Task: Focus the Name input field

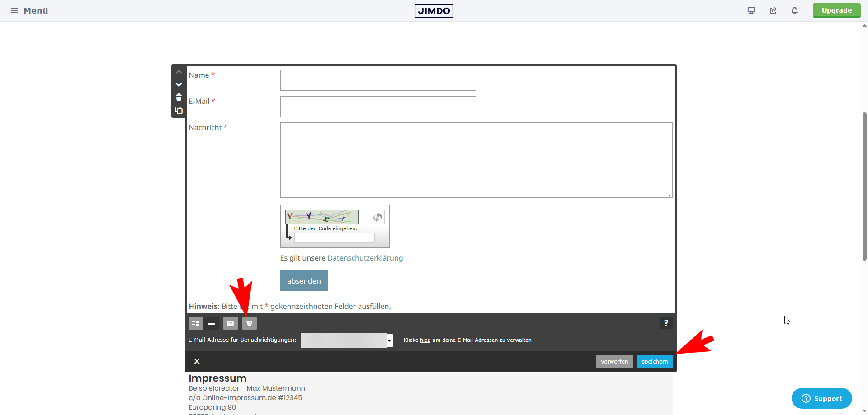Action: click(378, 80)
